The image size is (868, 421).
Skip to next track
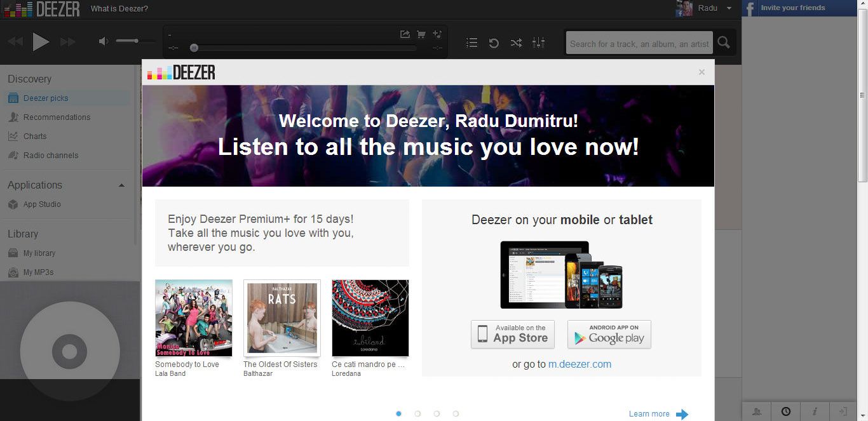(x=67, y=42)
